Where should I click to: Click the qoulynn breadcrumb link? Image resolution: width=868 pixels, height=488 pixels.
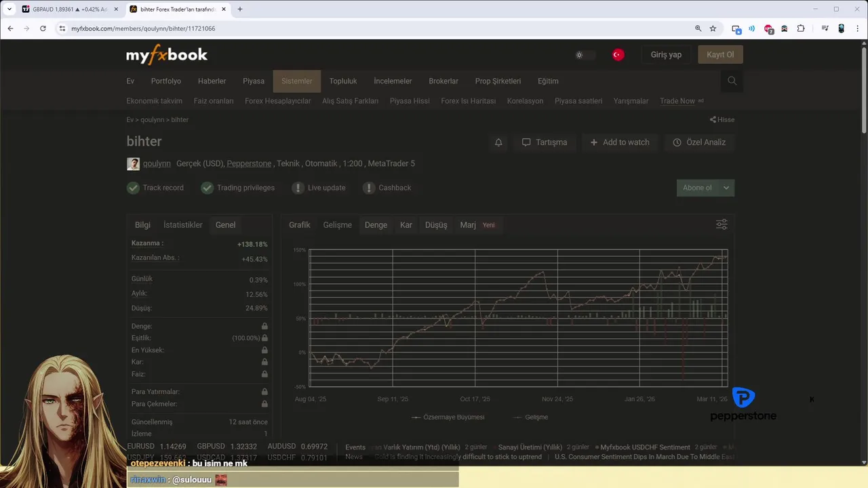point(153,120)
